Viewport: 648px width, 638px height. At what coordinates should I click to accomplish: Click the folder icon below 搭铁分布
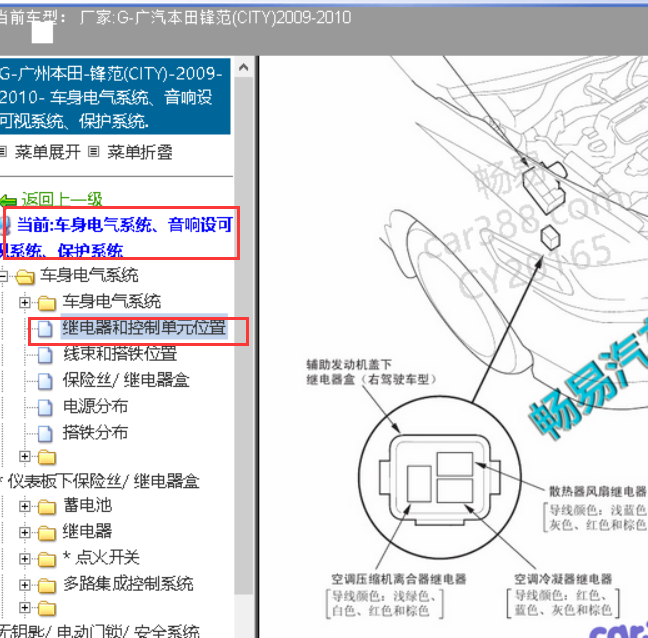pyautogui.click(x=47, y=457)
